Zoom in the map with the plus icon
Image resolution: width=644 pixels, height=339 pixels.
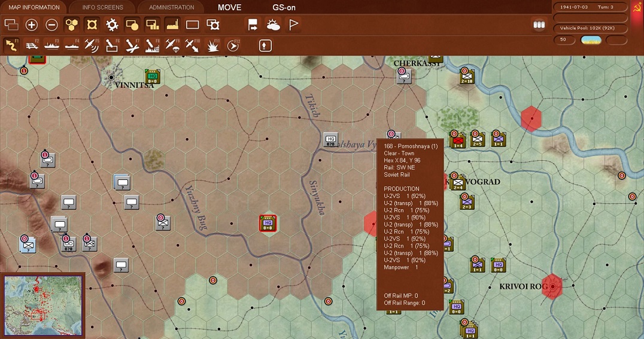click(32, 25)
